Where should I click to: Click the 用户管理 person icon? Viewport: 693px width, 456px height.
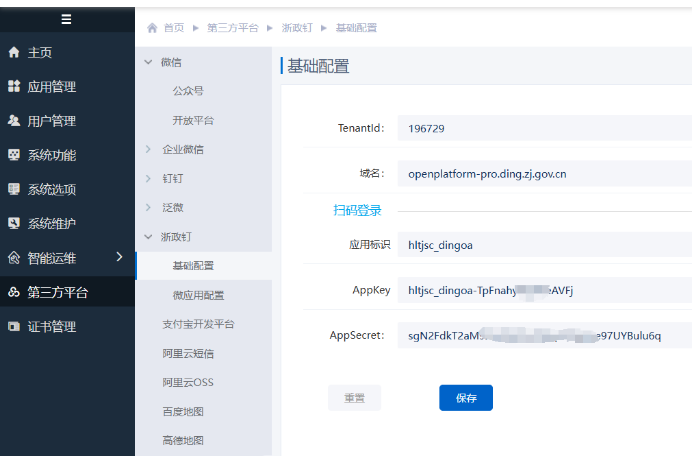coord(14,121)
